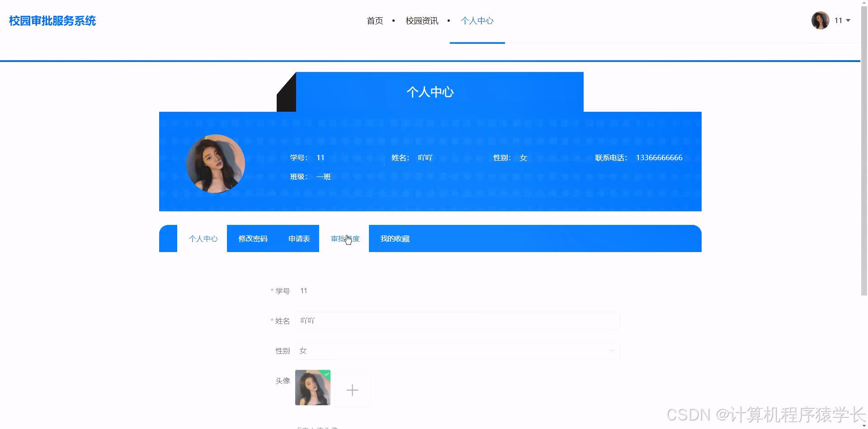
Task: Click the 校园审批服务系统 logo
Action: tap(52, 21)
